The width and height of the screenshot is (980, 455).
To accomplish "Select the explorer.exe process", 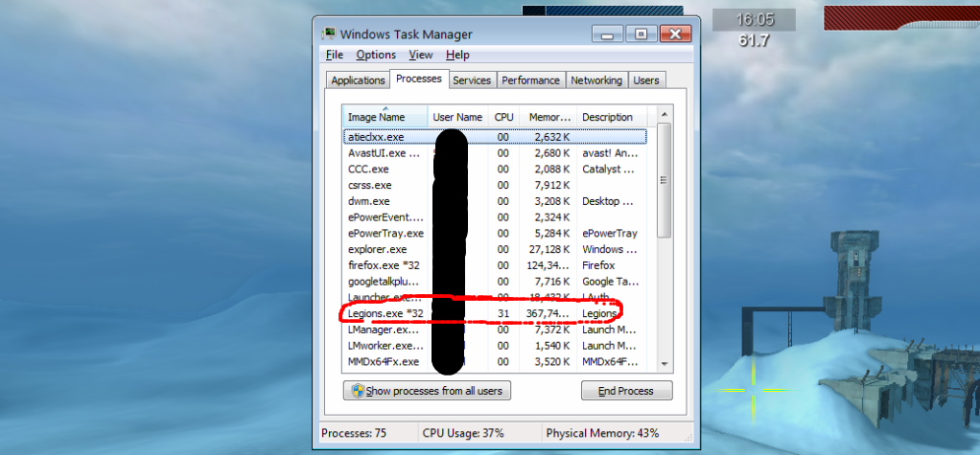I will (x=495, y=250).
